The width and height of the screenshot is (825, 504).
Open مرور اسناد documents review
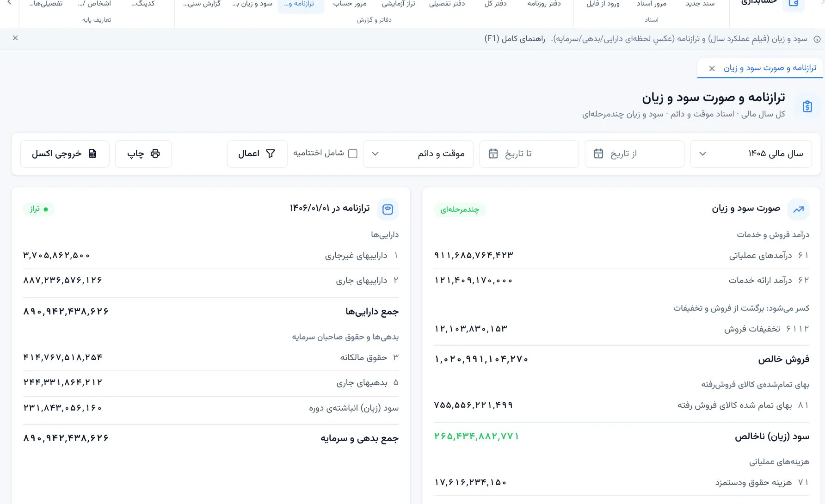point(651,4)
